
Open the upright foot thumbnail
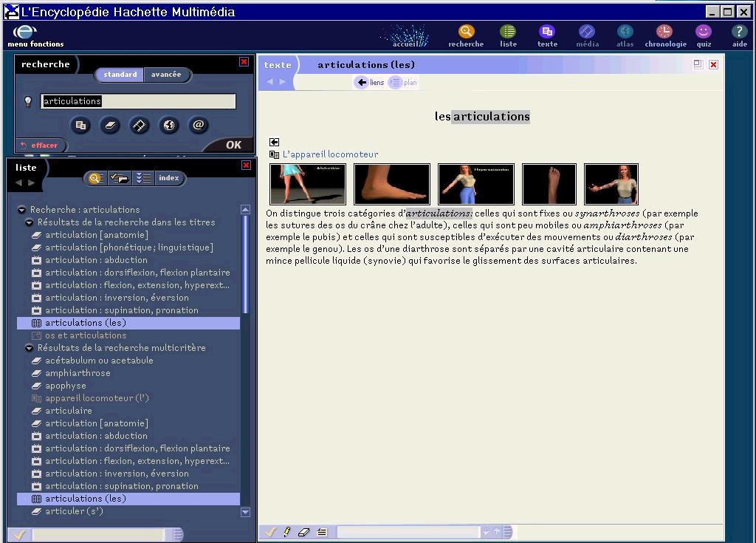pos(549,184)
